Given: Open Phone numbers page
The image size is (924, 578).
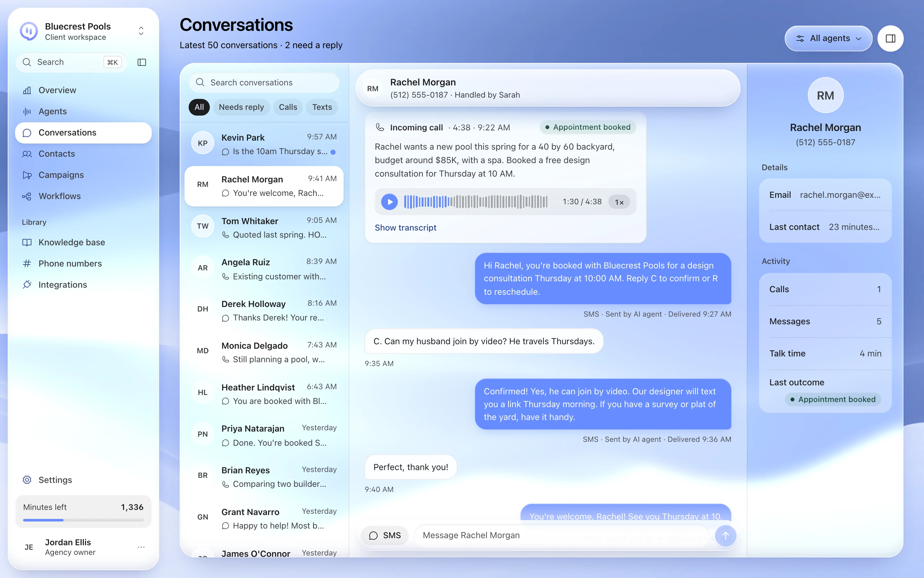Looking at the screenshot, I should pyautogui.click(x=83, y=263).
